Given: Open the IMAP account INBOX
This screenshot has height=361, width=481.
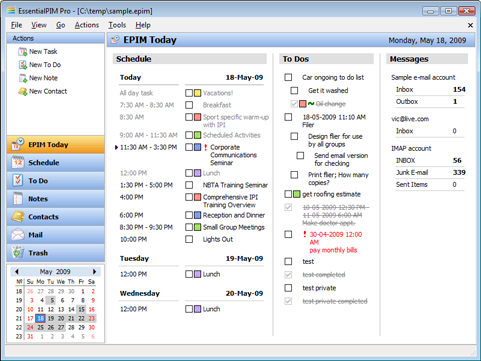Looking at the screenshot, I should point(405,160).
